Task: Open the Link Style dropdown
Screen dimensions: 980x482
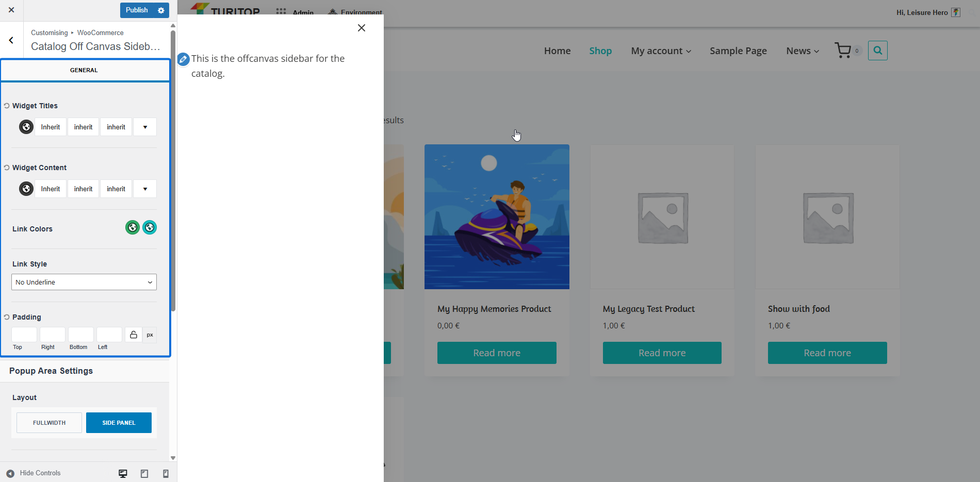Action: (84, 282)
